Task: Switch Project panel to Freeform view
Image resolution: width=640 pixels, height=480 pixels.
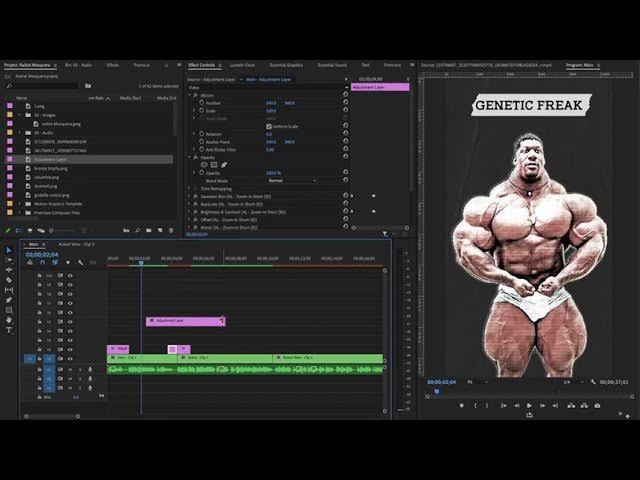Action: (x=41, y=231)
